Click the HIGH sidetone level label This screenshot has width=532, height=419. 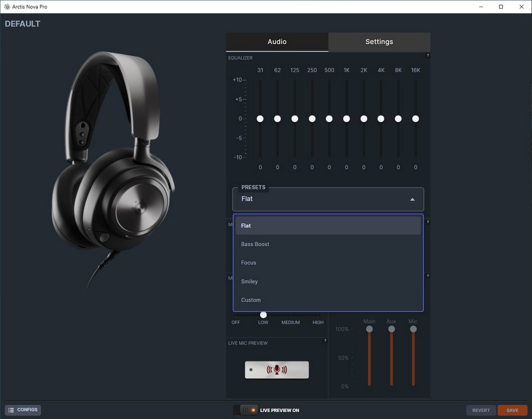pyautogui.click(x=318, y=323)
